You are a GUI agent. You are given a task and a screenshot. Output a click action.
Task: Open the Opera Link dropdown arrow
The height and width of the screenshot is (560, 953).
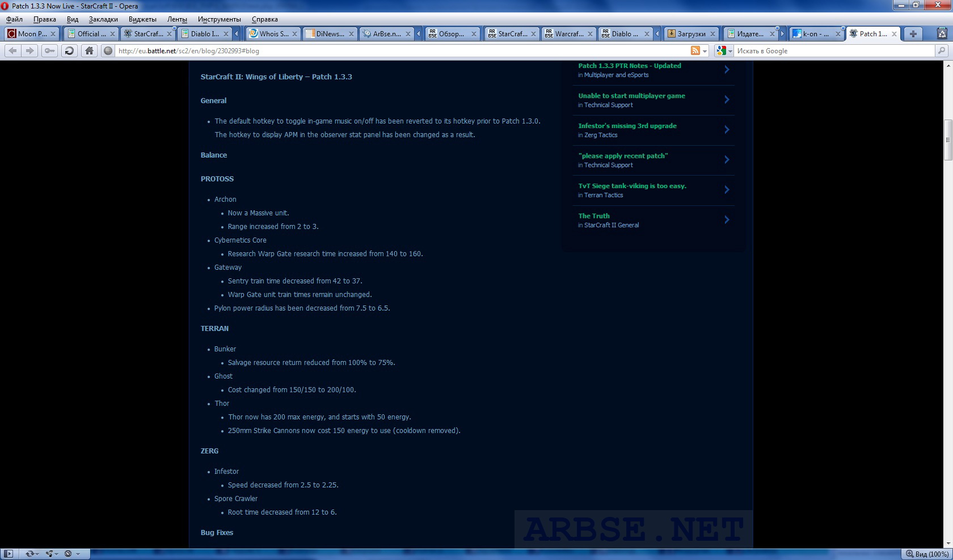pyautogui.click(x=37, y=554)
